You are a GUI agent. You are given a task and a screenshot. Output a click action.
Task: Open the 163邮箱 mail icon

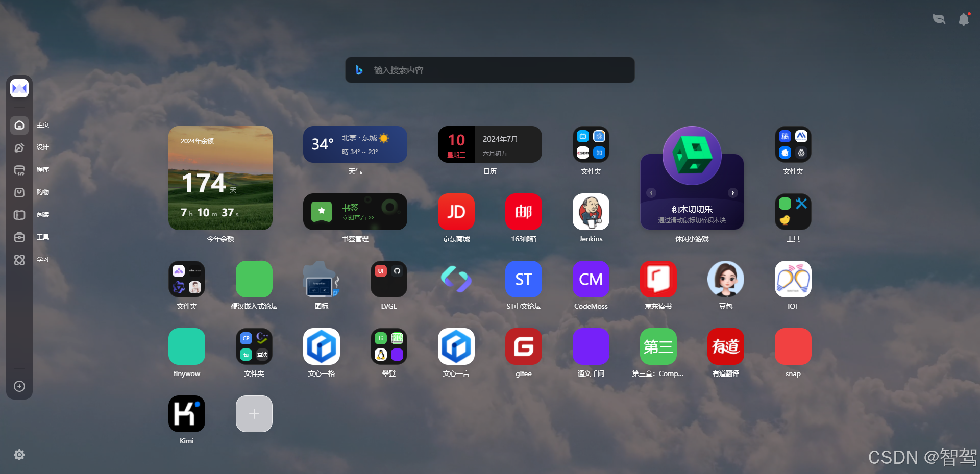point(524,212)
